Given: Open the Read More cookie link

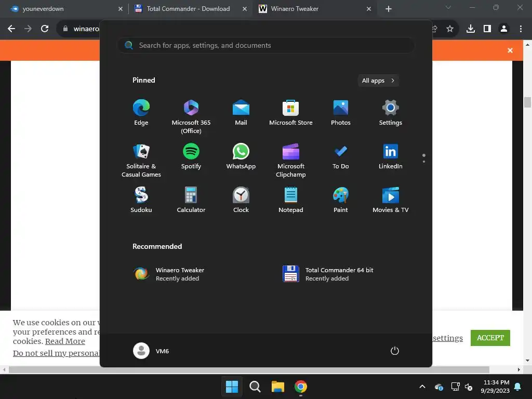Looking at the screenshot, I should pos(65,341).
